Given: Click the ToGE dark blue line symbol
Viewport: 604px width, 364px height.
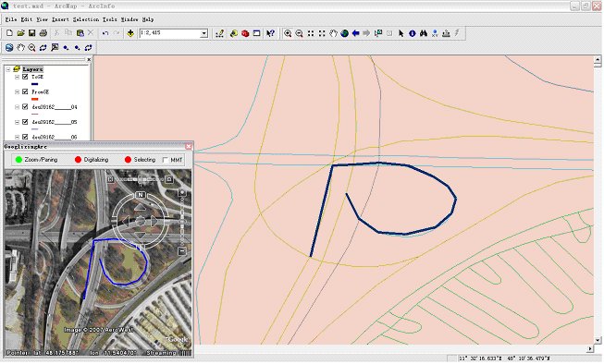Looking at the screenshot, I should click(x=34, y=84).
